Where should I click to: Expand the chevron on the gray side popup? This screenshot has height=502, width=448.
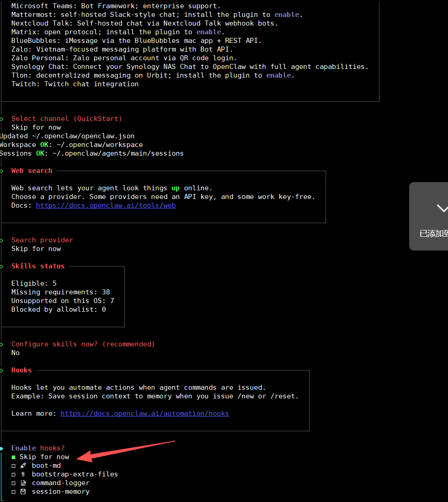[x=443, y=208]
